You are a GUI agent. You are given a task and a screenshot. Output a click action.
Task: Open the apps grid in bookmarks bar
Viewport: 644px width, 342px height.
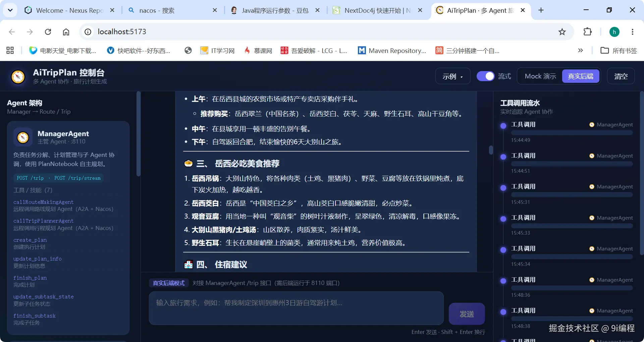coord(10,51)
